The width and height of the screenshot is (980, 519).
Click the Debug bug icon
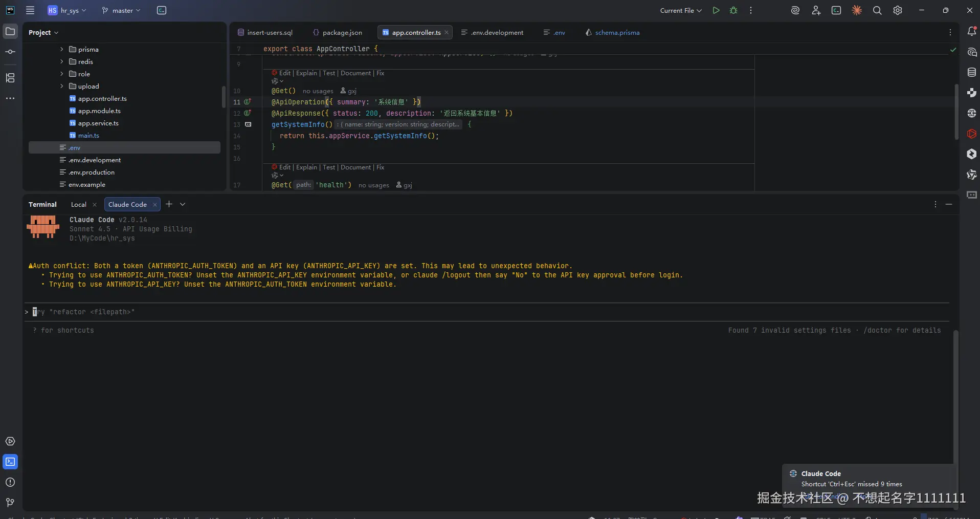[733, 10]
